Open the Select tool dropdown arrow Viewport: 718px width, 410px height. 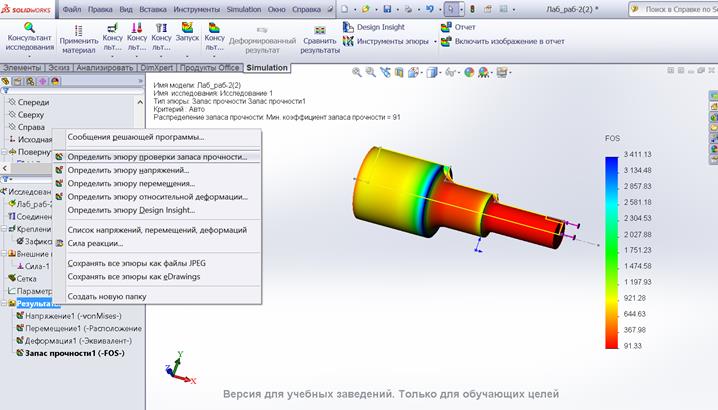(x=461, y=9)
